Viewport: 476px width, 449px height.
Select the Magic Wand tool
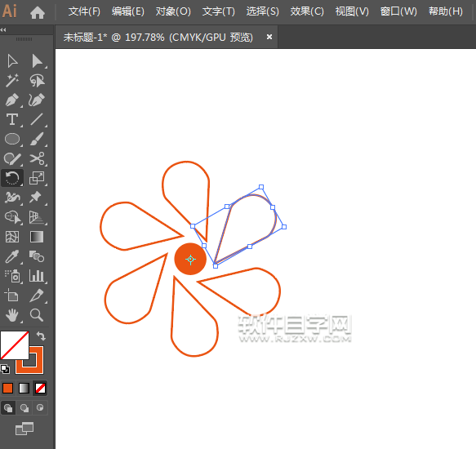pos(12,81)
